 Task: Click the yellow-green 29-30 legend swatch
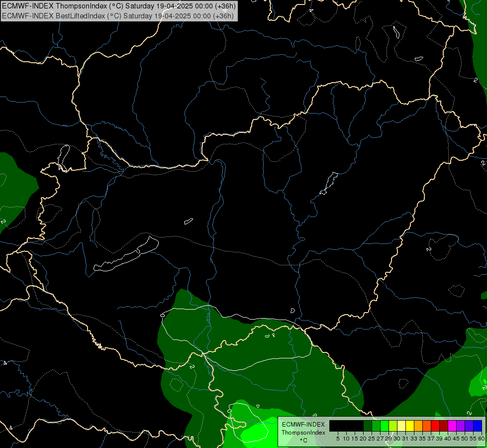393,426
